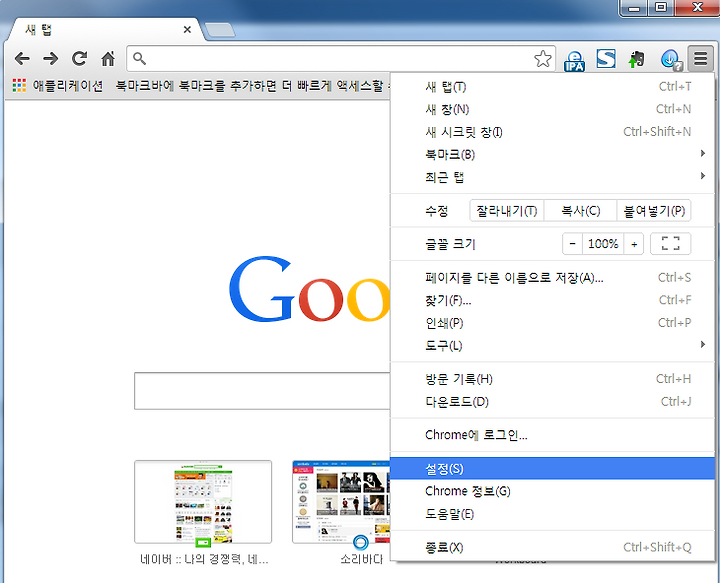720x583 pixels.
Task: Expand the 최근 탭 submenu
Action: coord(552,177)
